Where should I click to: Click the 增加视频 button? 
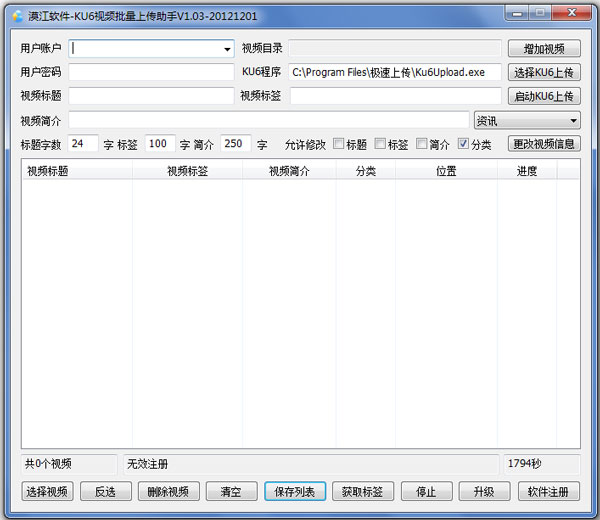(544, 48)
